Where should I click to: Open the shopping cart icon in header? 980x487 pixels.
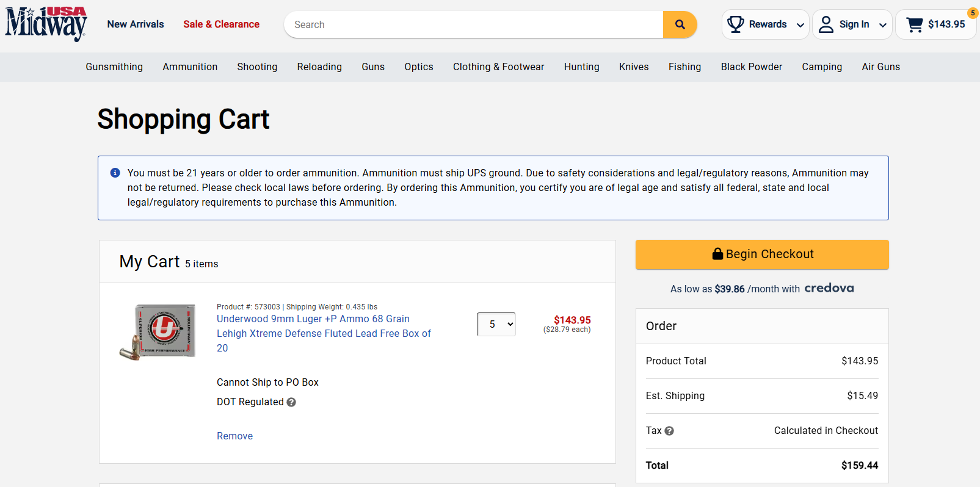pos(915,24)
